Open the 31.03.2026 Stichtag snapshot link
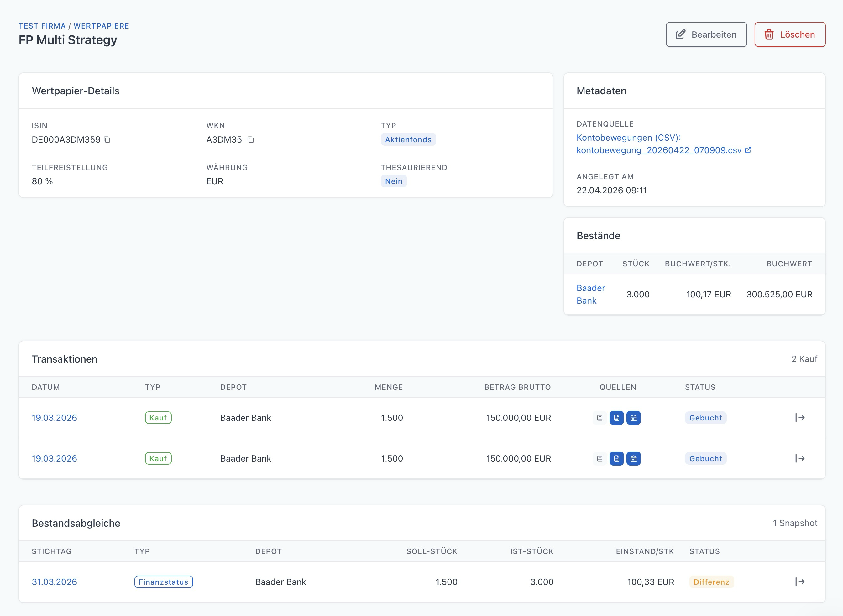843x616 pixels. point(55,582)
